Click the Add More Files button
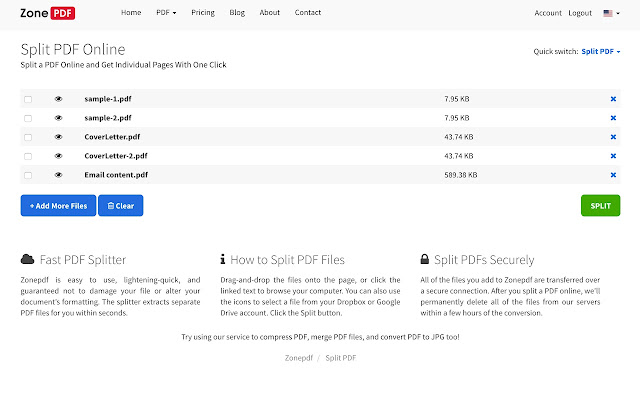This screenshot has height=400, width=640. click(58, 206)
